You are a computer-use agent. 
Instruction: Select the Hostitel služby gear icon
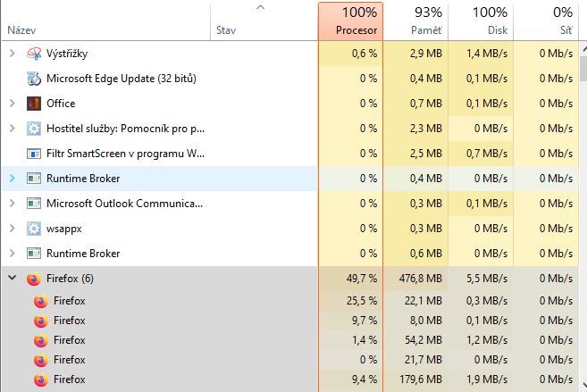pyautogui.click(x=34, y=129)
